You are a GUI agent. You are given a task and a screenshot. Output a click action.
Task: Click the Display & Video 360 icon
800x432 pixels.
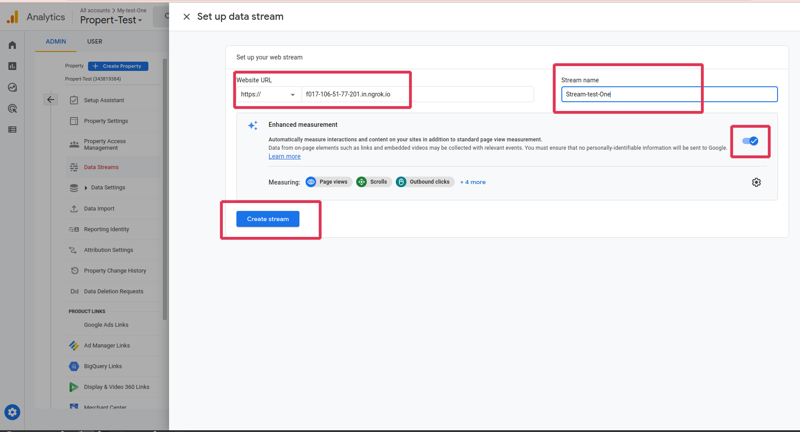coord(74,387)
